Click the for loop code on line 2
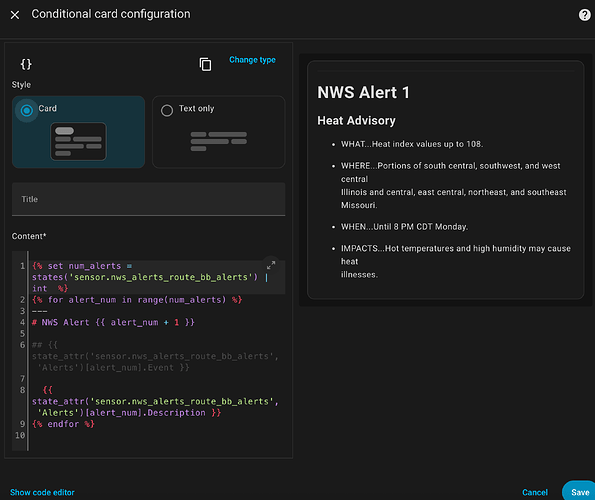The width and height of the screenshot is (595, 500). tap(137, 300)
